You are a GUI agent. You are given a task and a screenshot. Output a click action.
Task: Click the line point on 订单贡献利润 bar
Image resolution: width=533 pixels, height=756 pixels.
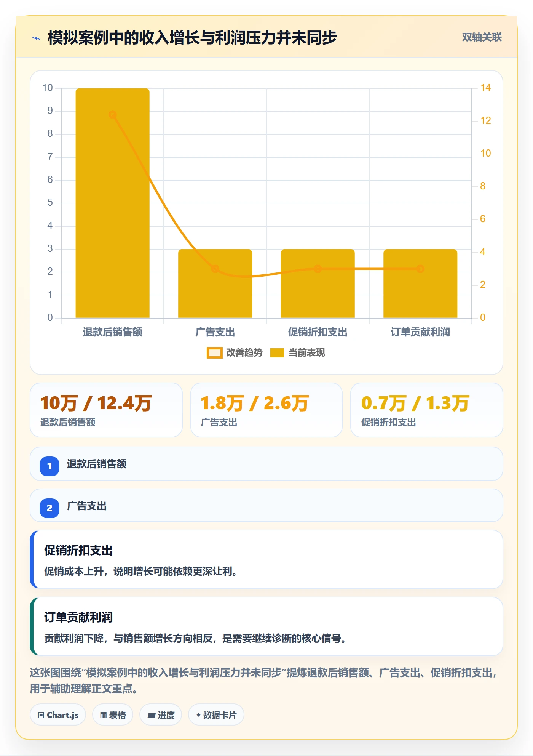(420, 269)
